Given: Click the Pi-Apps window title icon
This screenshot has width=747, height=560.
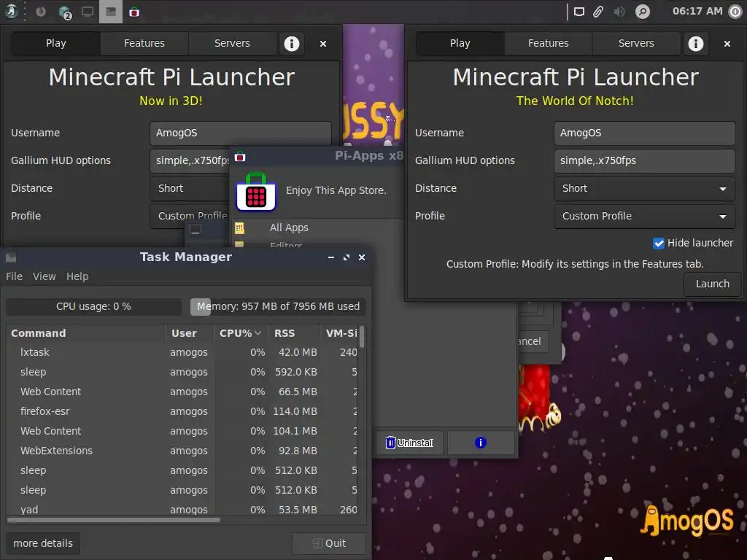Looking at the screenshot, I should 240,156.
